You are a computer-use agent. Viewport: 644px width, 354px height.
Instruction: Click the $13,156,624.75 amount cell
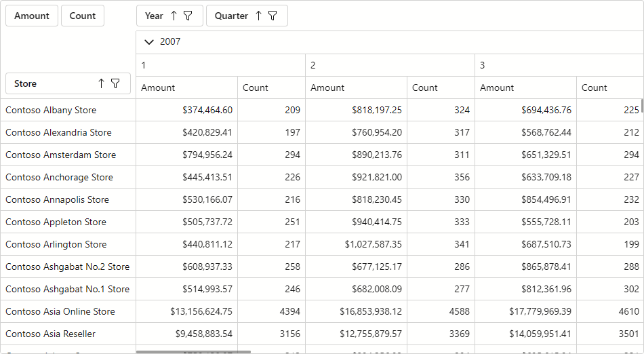tap(187, 311)
